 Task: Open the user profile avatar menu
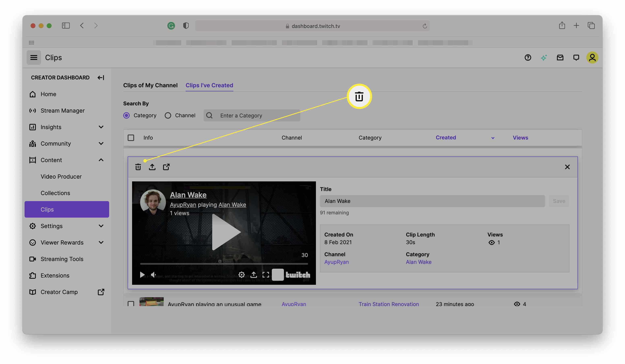(x=592, y=58)
